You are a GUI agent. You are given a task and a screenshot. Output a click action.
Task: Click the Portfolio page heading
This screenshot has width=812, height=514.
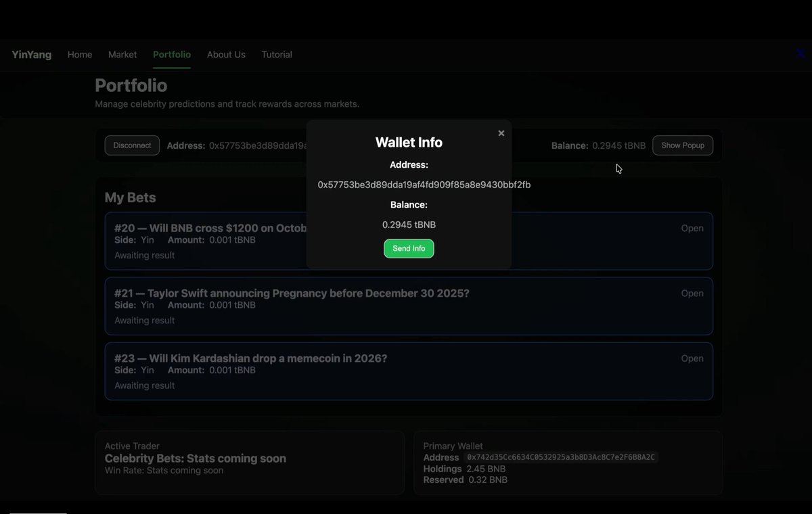click(x=131, y=85)
